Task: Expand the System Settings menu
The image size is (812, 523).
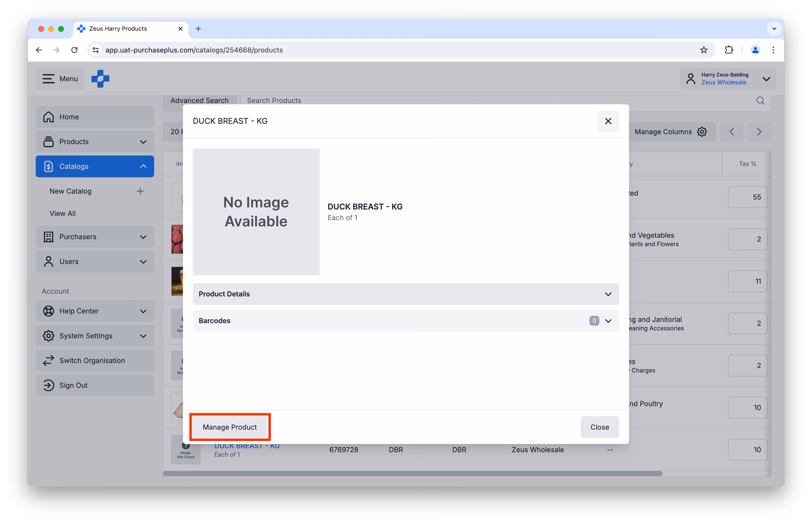Action: coord(95,336)
